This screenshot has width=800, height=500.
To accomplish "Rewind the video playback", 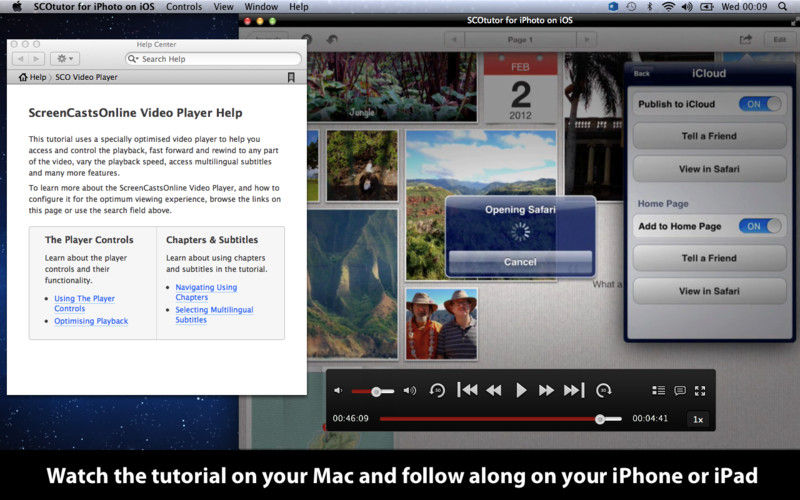I will pos(494,391).
